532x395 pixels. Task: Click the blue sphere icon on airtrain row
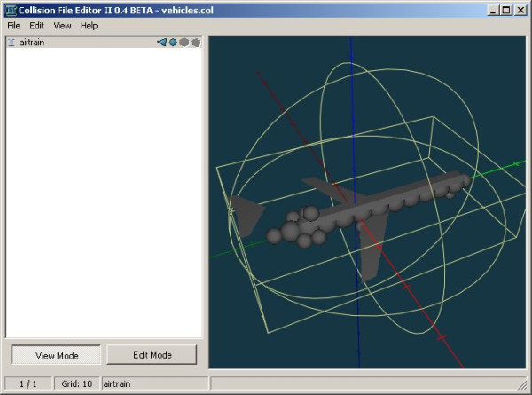pyautogui.click(x=174, y=43)
